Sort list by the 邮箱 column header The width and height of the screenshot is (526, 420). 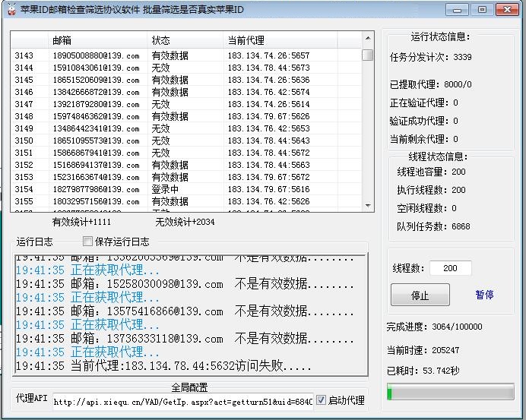click(x=62, y=40)
